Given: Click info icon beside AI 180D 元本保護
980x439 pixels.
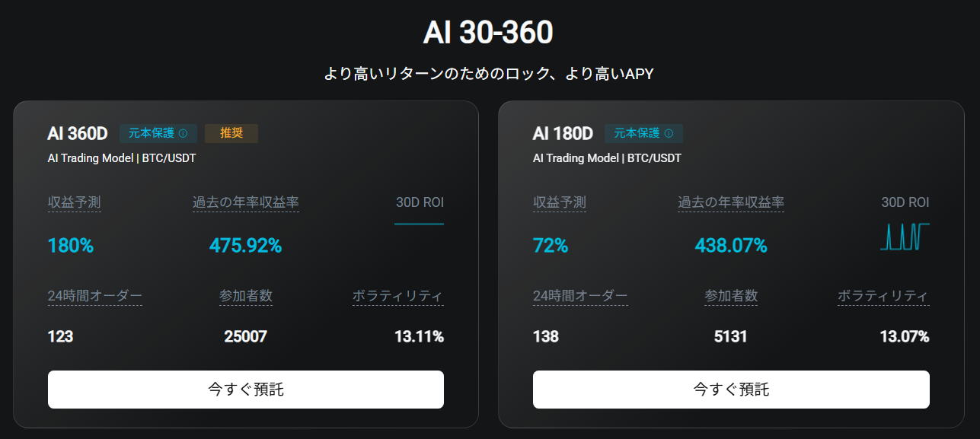Looking at the screenshot, I should [669, 133].
